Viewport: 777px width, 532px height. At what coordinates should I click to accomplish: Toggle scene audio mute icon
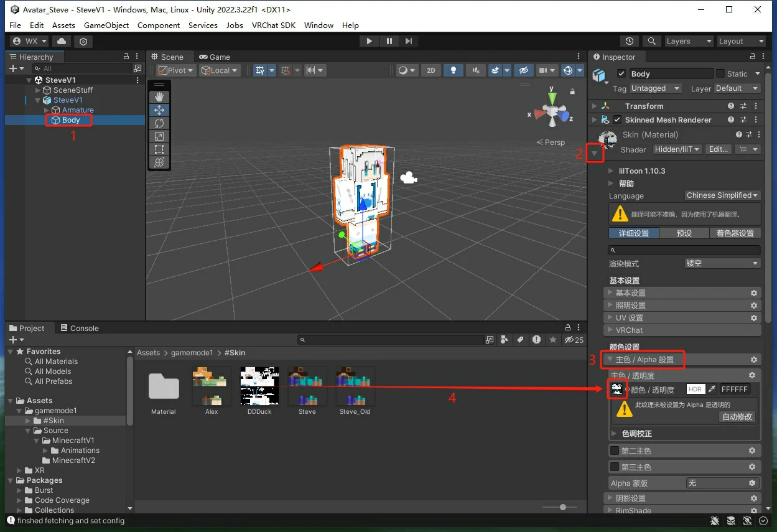coord(475,70)
